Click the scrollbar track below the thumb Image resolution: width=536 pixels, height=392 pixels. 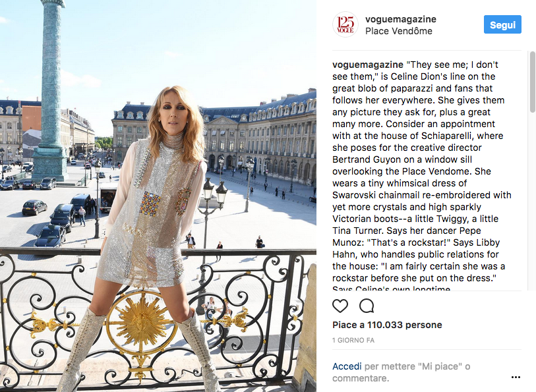532,202
